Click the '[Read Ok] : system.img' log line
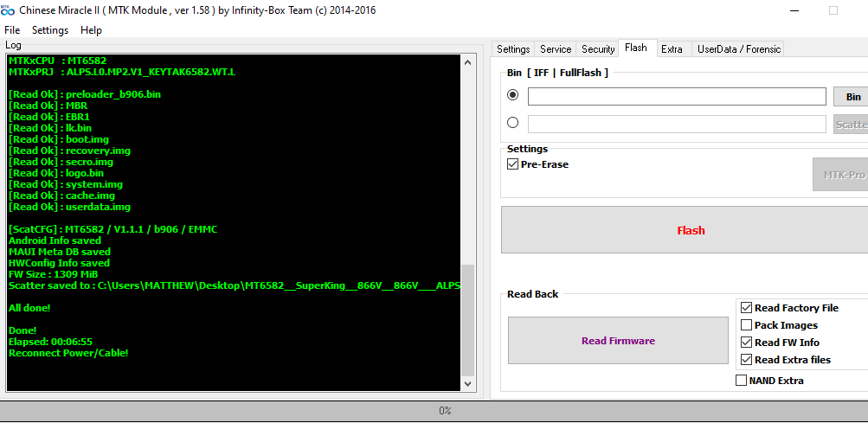 click(66, 184)
